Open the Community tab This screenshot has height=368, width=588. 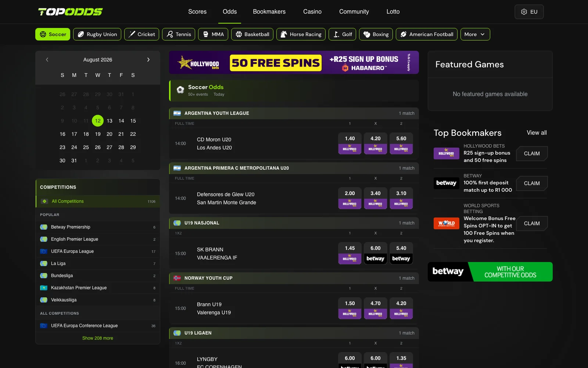coord(354,12)
